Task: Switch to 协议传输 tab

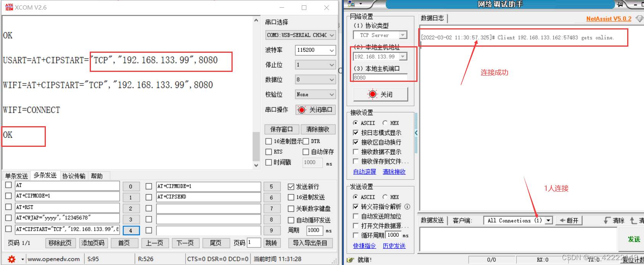Action: click(74, 176)
